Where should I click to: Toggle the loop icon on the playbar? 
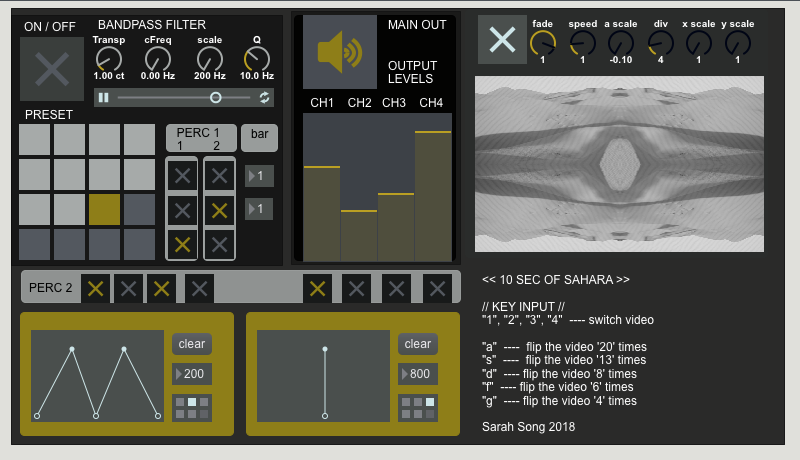[x=264, y=97]
